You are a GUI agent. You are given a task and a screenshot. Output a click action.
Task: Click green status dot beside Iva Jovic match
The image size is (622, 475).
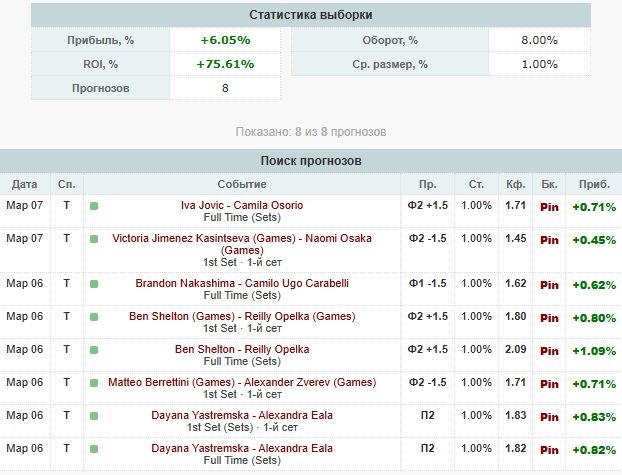(x=94, y=206)
